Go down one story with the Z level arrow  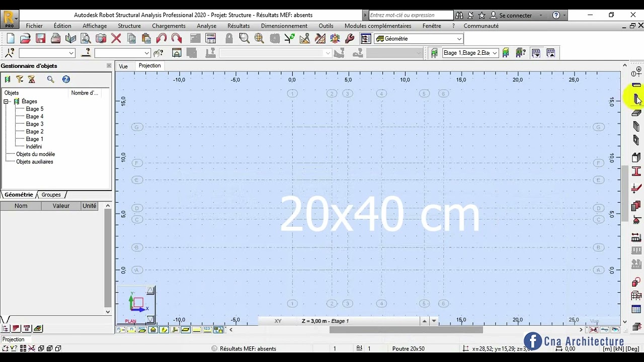pos(434,321)
